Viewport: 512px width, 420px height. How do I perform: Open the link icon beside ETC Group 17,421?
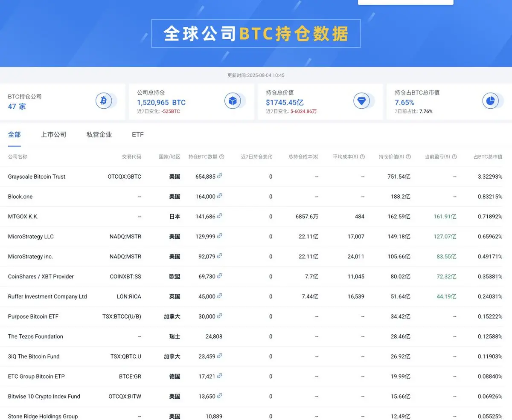220,376
